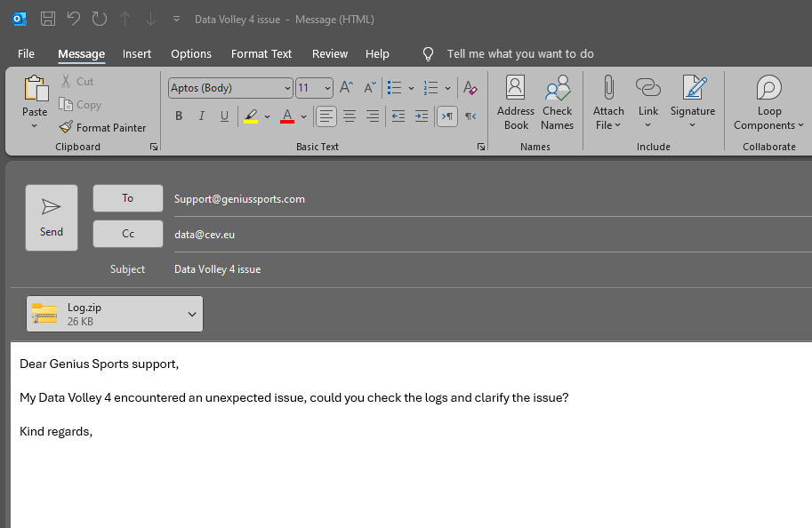The height and width of the screenshot is (528, 812).
Task: Open the Insert tab
Action: [137, 54]
